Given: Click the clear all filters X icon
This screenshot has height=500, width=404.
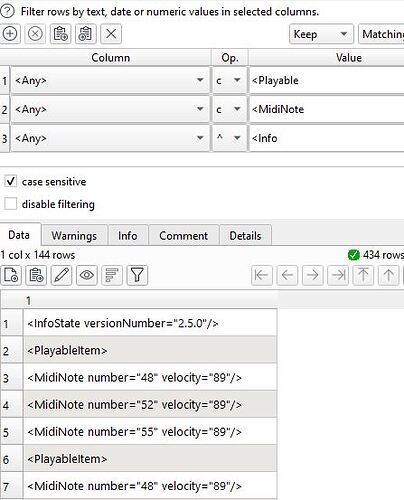Looking at the screenshot, I should (111, 34).
